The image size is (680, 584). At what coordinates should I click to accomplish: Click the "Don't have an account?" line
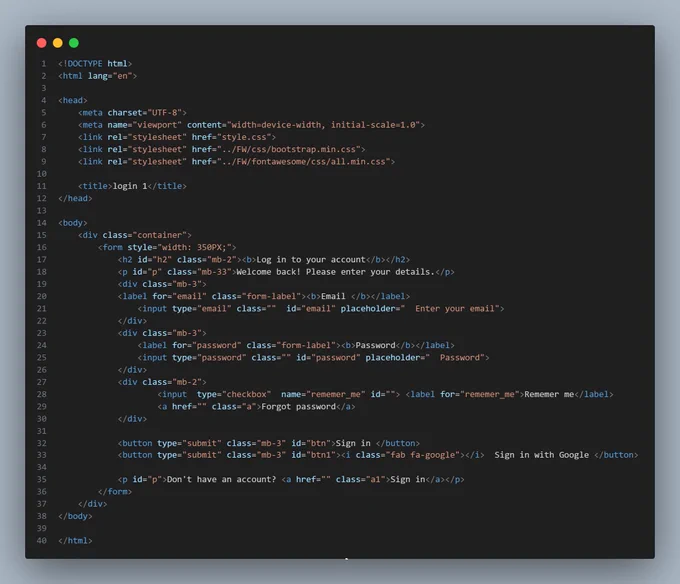coord(291,480)
